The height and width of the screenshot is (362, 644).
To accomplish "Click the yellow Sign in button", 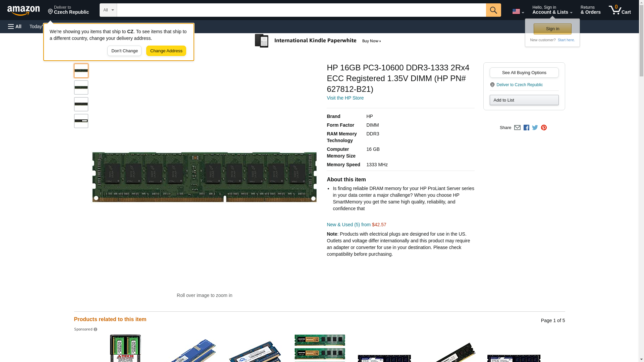I will pyautogui.click(x=552, y=29).
